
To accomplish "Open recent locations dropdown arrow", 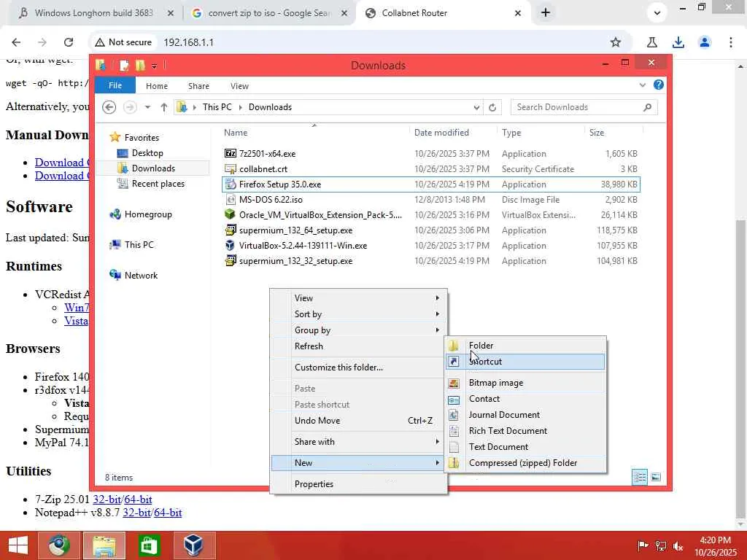I will [147, 107].
